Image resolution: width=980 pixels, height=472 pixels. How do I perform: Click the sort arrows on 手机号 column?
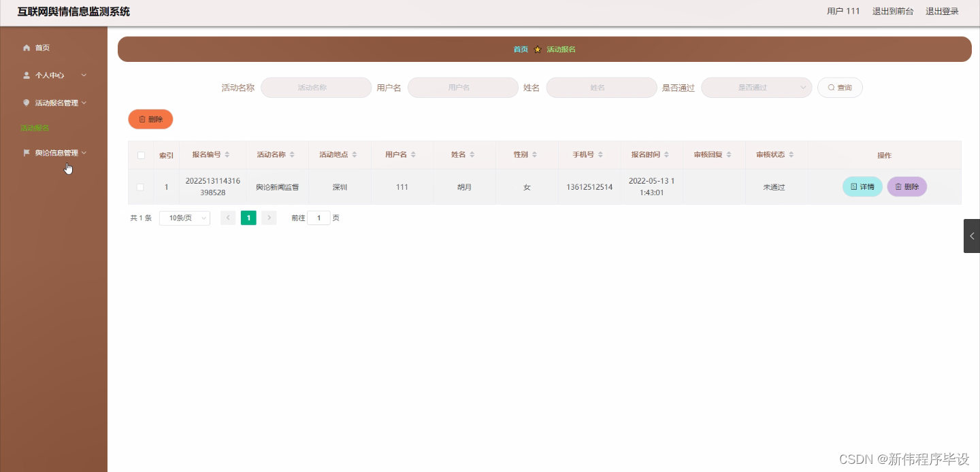point(601,155)
